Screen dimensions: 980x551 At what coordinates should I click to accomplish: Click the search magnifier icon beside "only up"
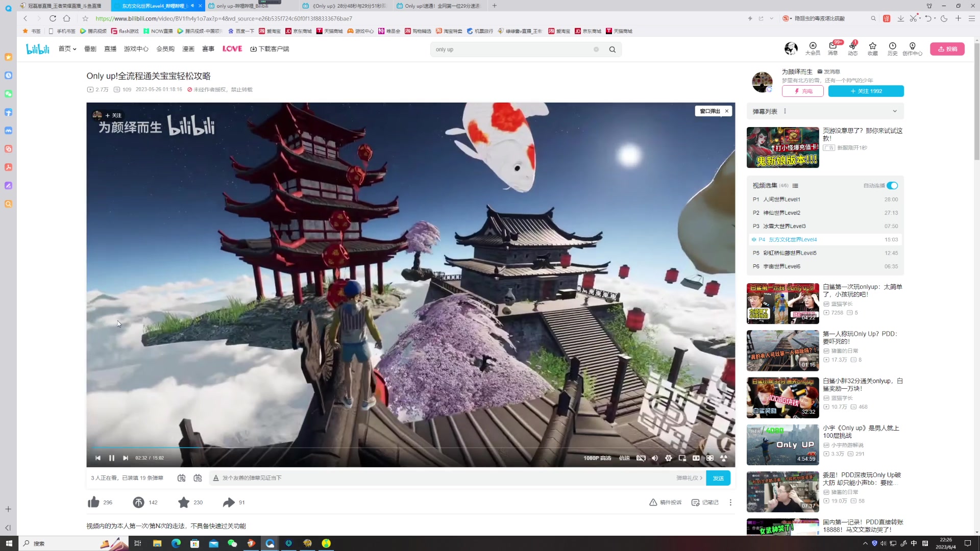[x=612, y=49]
